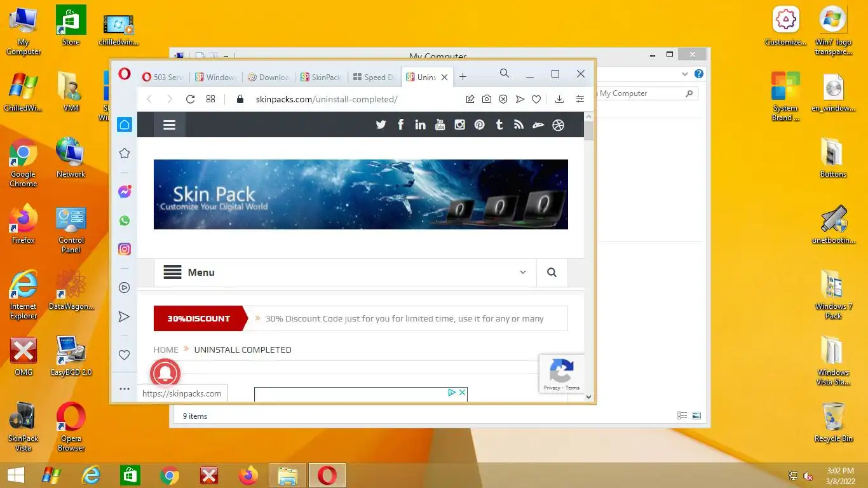Open My Flow arrow in Opera sidebar
Image resolution: width=868 pixels, height=488 pixels.
125,316
